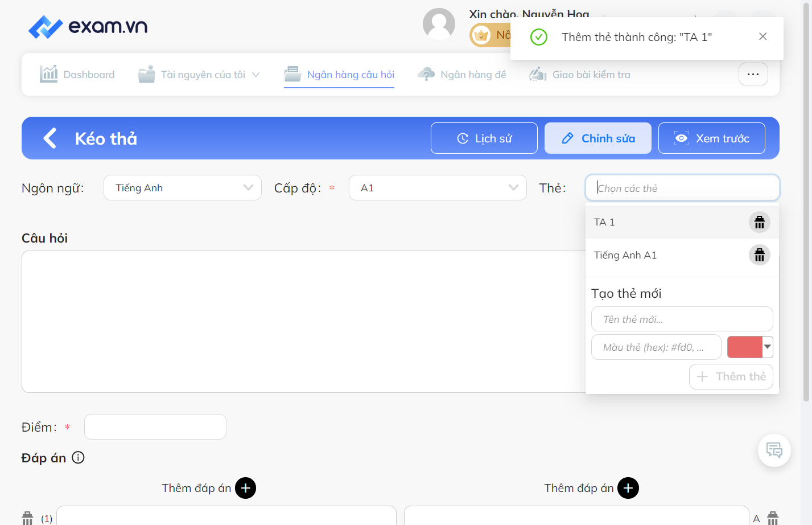Click the Dashboard chart icon

48,74
